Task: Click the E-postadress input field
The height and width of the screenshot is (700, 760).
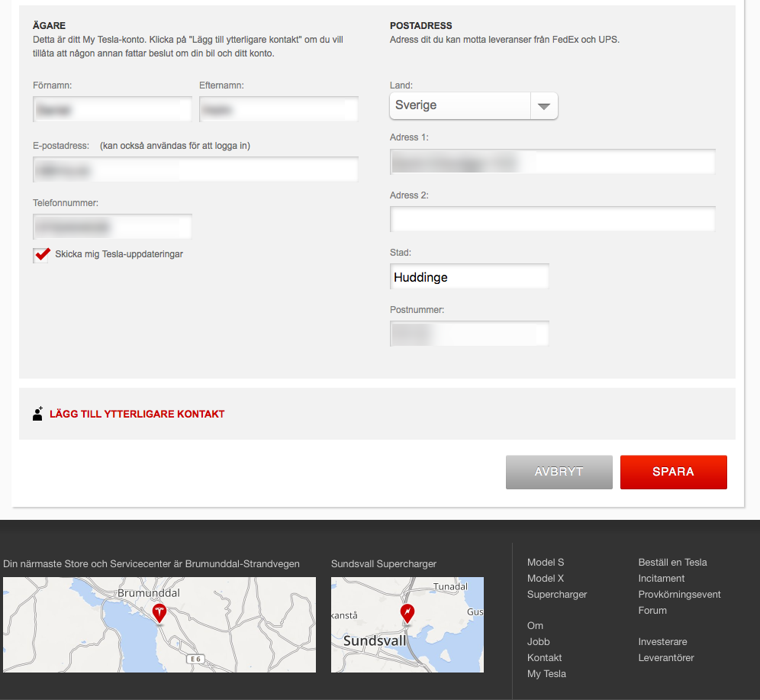Action: pyautogui.click(x=195, y=169)
